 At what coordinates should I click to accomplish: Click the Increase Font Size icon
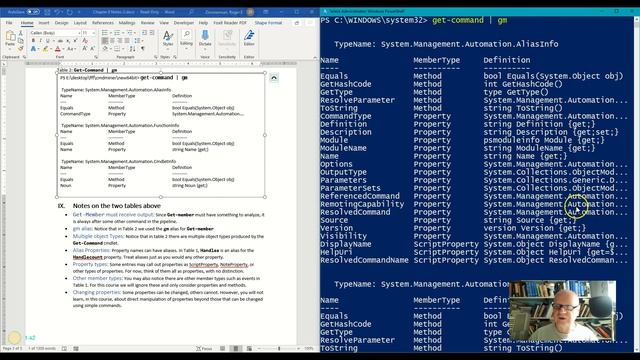coord(85,49)
